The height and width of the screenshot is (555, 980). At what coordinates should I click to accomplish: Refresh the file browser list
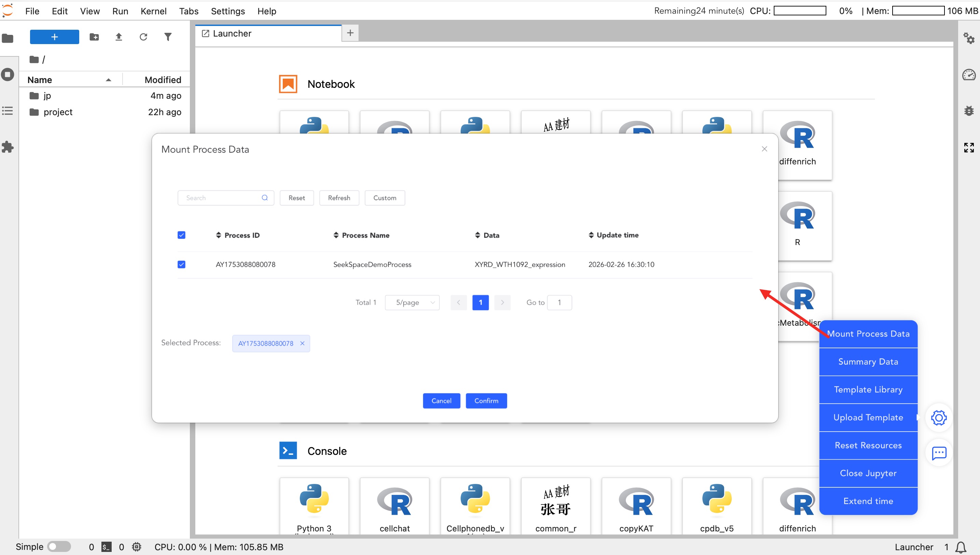coord(143,37)
